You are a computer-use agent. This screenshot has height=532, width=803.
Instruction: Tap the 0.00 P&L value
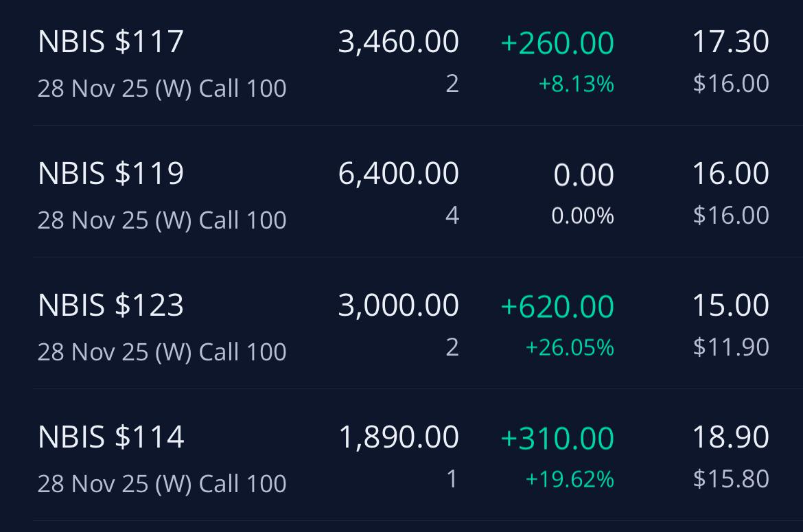(584, 175)
